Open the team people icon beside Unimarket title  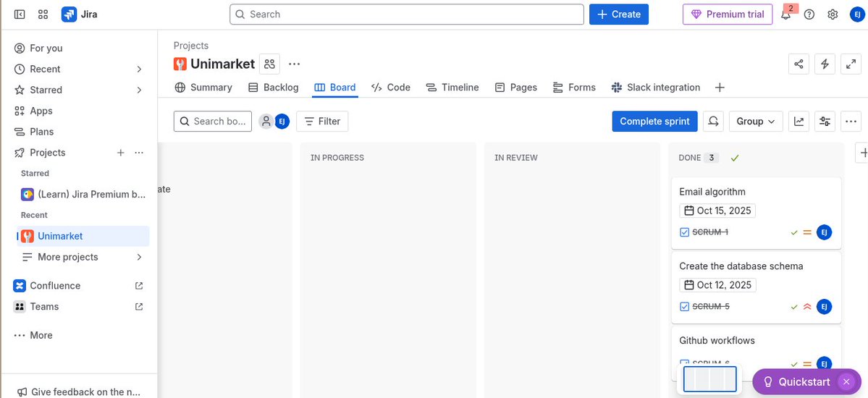pyautogui.click(x=269, y=64)
